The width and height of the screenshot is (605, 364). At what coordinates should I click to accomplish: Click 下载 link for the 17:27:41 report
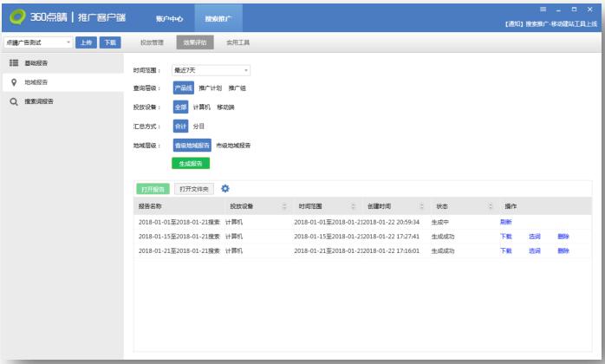[x=505, y=236]
